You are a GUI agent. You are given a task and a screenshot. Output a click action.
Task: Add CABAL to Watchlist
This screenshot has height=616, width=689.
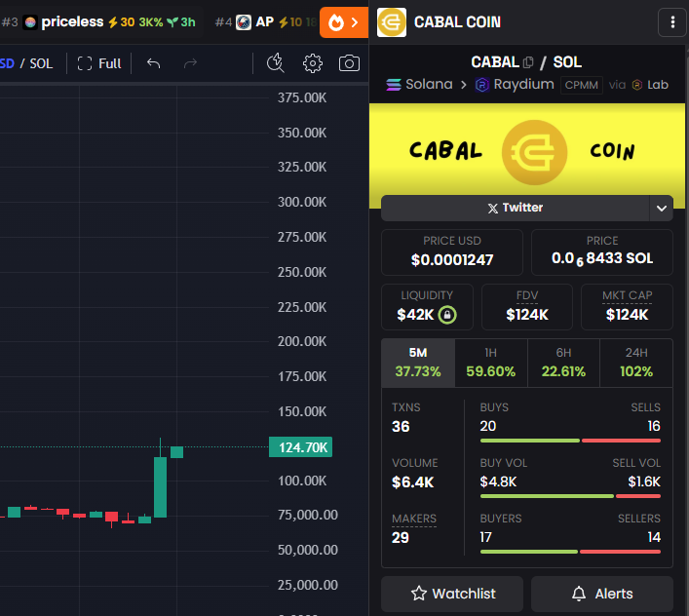(x=452, y=594)
